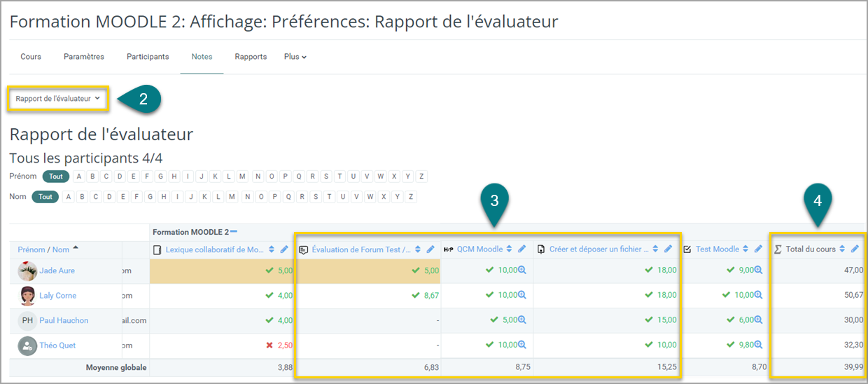Sort by Prénom column header
This screenshot has height=384, width=868.
pyautogui.click(x=31, y=249)
